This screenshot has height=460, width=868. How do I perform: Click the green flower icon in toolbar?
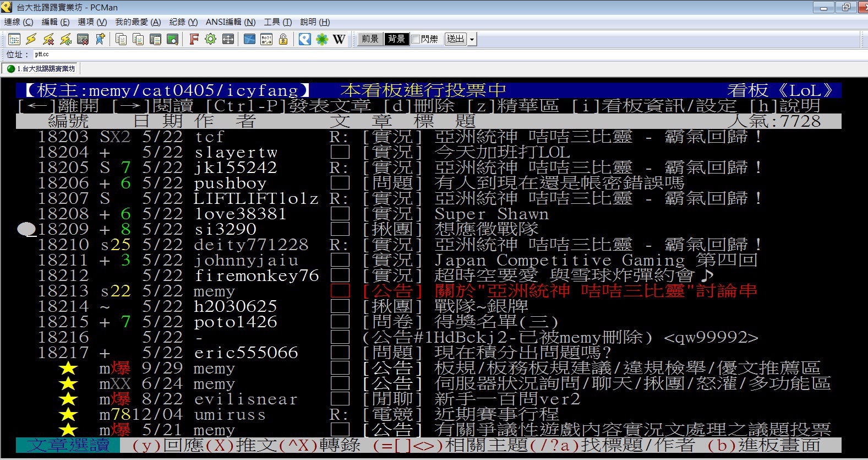[322, 39]
